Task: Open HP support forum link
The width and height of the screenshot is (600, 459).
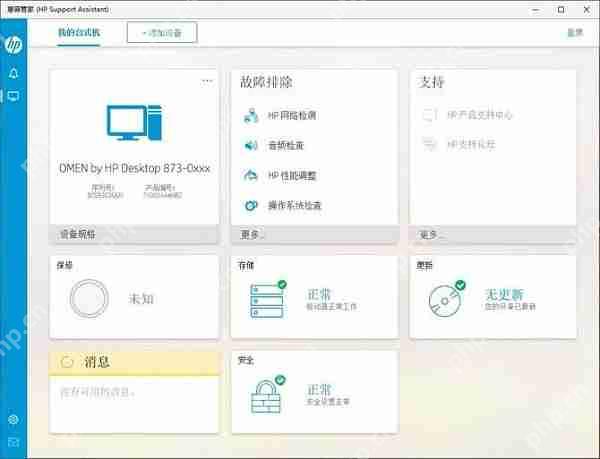Action: point(471,144)
